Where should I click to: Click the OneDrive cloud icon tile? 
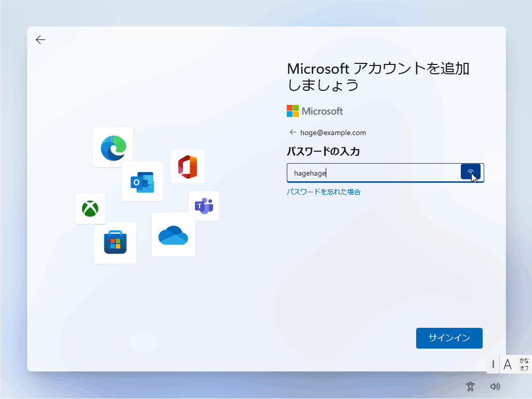pos(174,235)
